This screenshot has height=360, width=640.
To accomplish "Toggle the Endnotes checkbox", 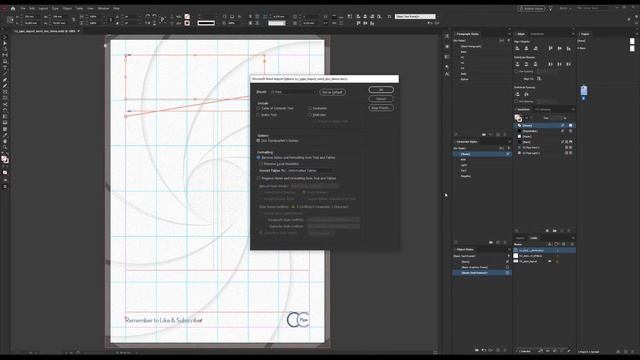I will coord(310,115).
